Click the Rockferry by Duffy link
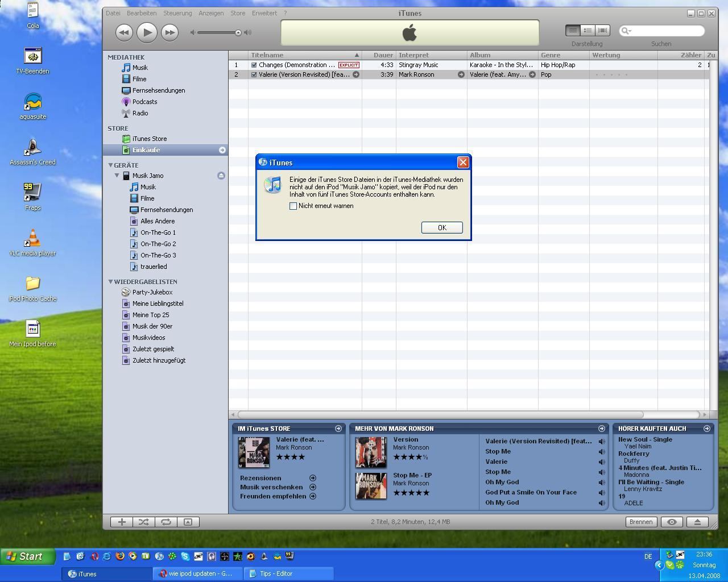This screenshot has width=728, height=582. [x=634, y=454]
